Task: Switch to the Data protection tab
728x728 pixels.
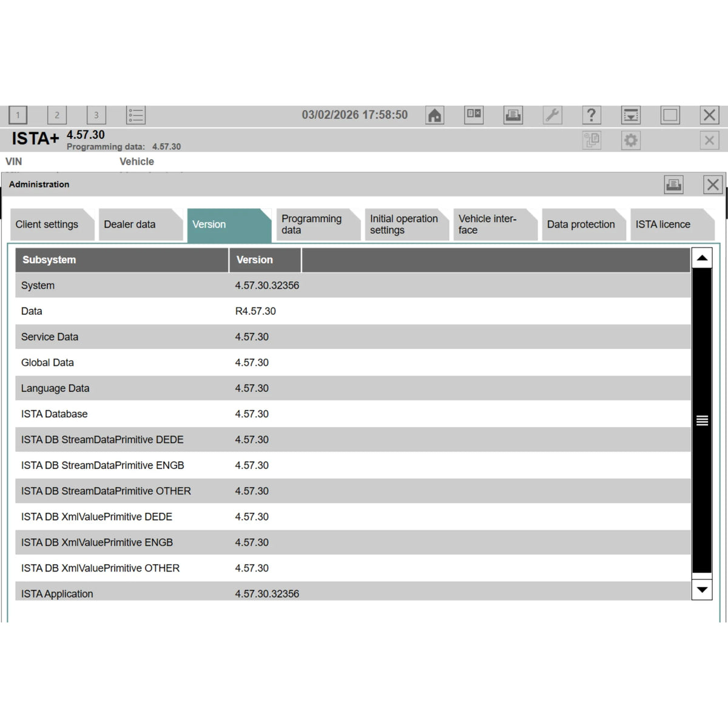Action: click(x=584, y=224)
